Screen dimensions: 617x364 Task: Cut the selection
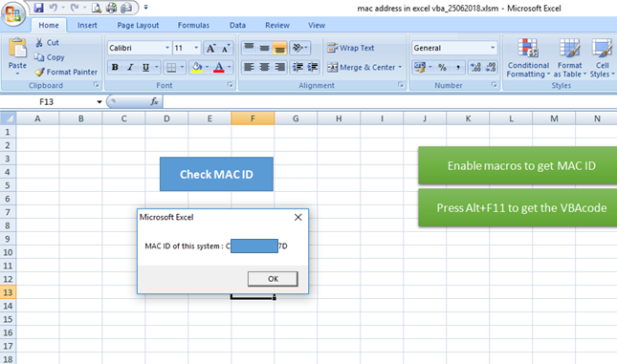point(47,42)
